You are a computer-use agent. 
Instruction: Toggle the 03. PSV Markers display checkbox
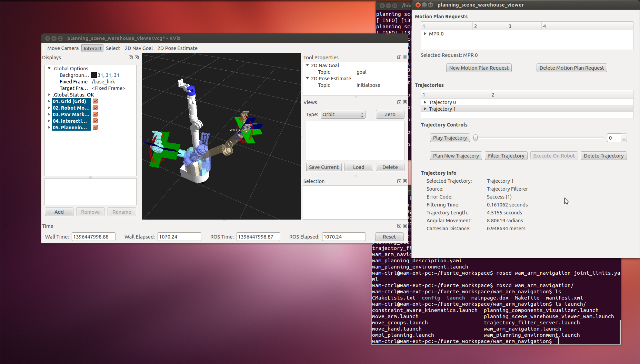[96, 114]
